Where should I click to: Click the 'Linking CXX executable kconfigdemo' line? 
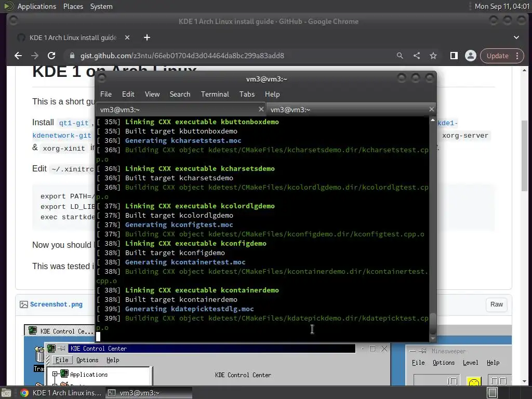click(x=196, y=243)
